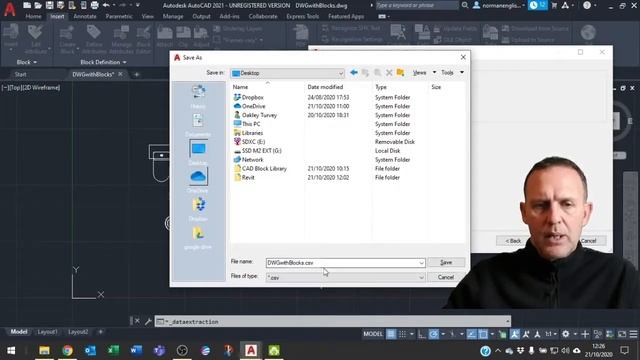Image resolution: width=640 pixels, height=360 pixels.
Task: Open the Manage ribbon tab
Action: coord(173,16)
